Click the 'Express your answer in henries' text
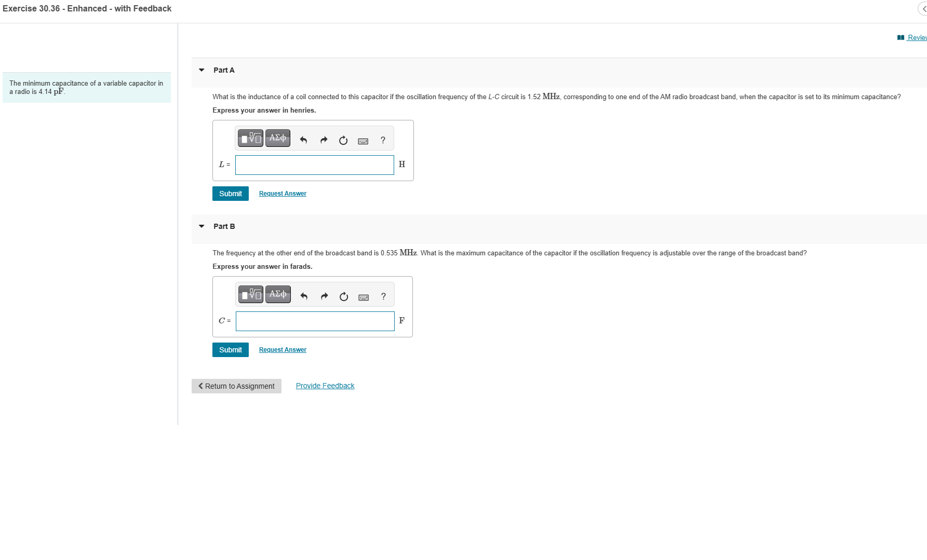The image size is (927, 560). (x=264, y=110)
